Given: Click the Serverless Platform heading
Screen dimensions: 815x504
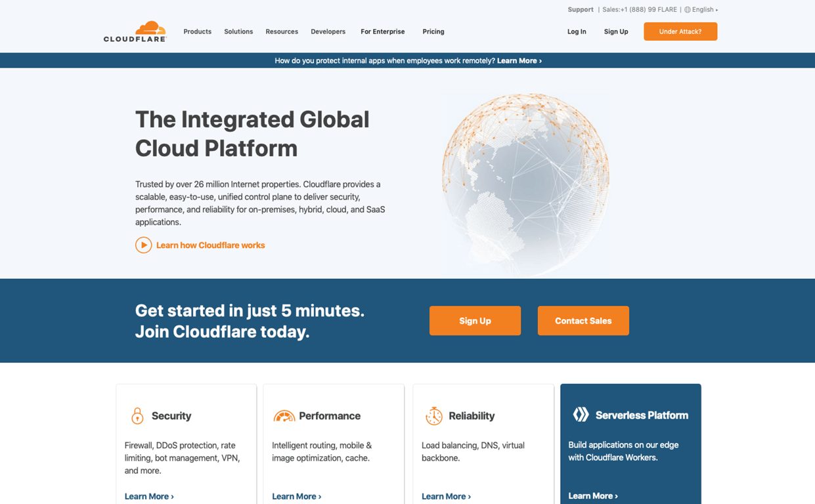Looking at the screenshot, I should [x=642, y=415].
